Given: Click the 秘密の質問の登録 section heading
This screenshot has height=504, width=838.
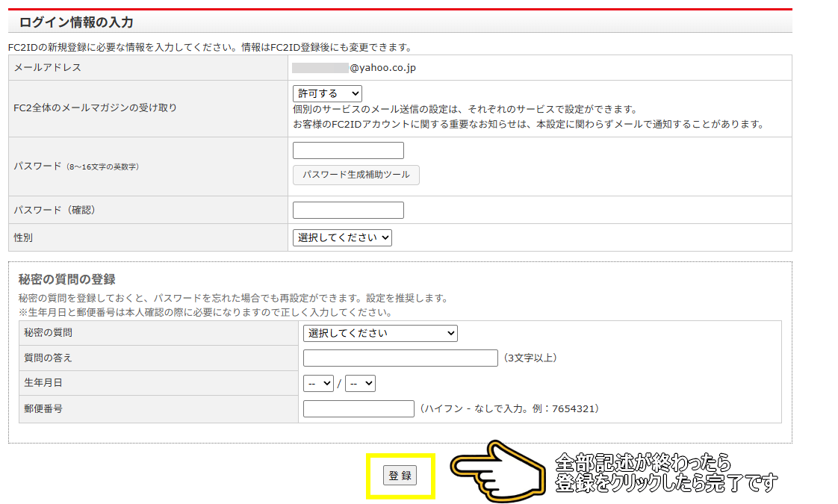Looking at the screenshot, I should [66, 279].
